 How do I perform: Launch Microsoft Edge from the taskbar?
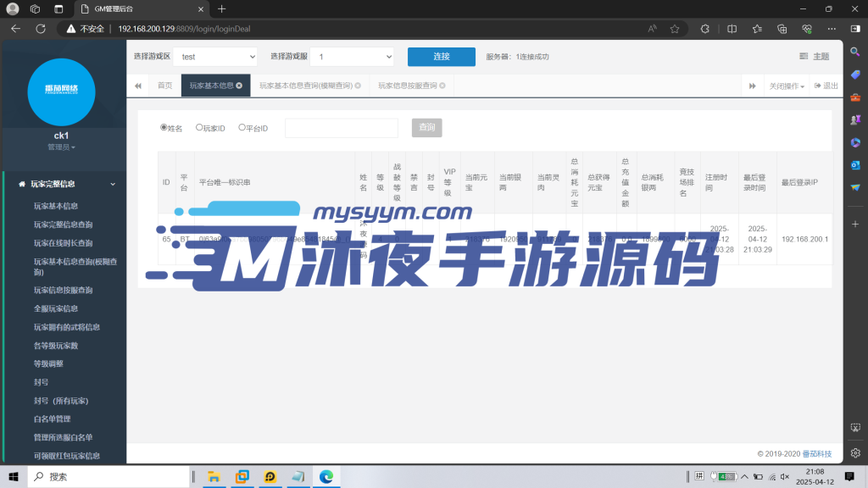325,477
